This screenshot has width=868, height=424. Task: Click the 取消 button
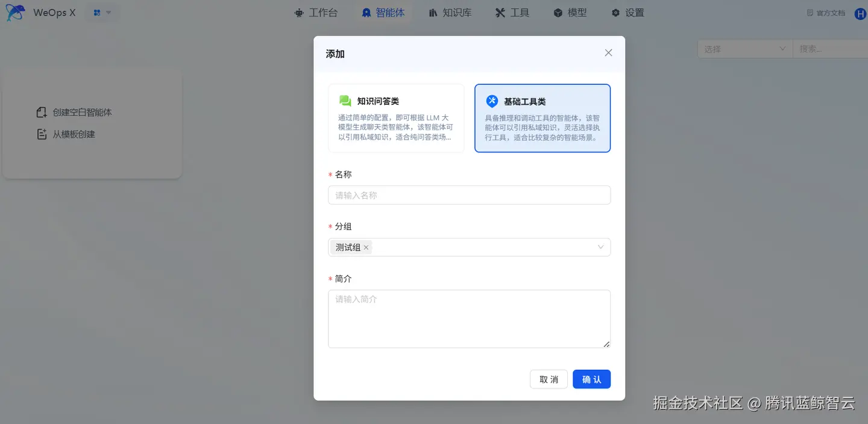click(x=548, y=379)
